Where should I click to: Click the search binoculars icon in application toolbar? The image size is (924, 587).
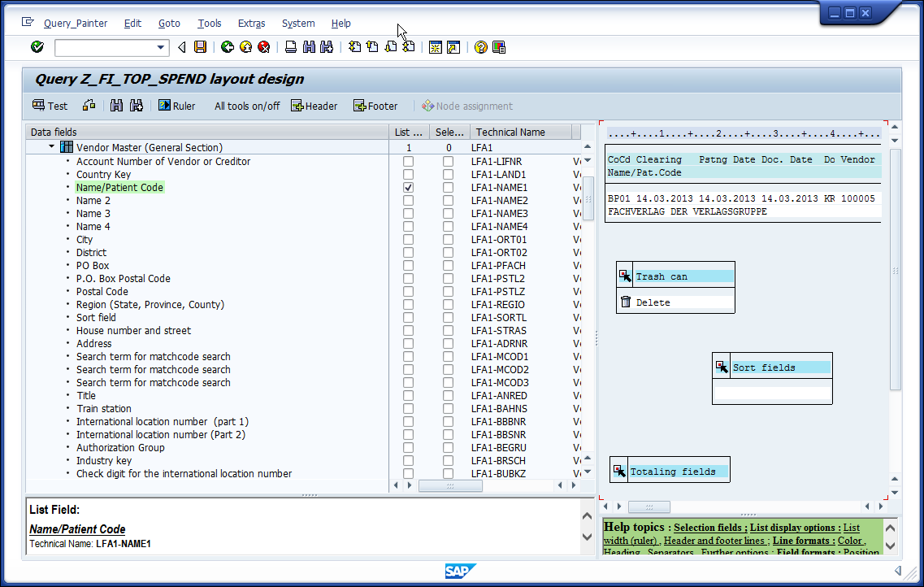[117, 106]
